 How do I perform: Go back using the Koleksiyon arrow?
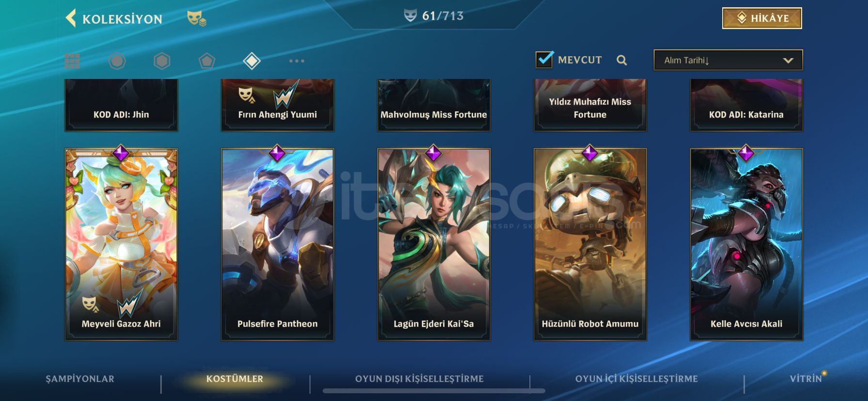click(71, 18)
